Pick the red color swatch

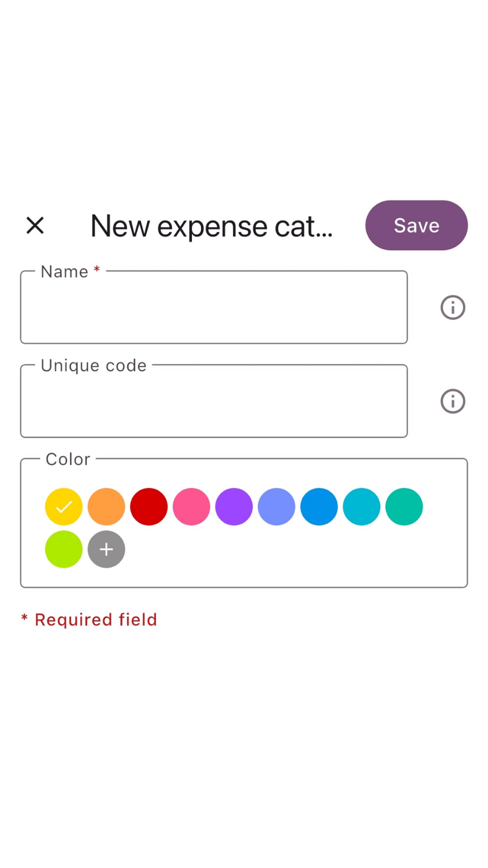pos(149,507)
